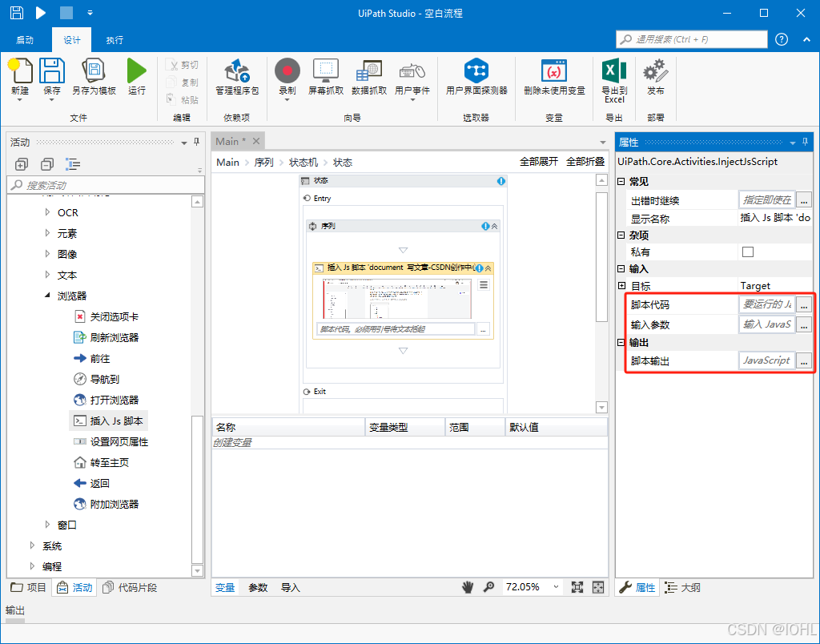This screenshot has height=644, width=820.
Task: Expand all in activities panel icon
Action: 22,164
